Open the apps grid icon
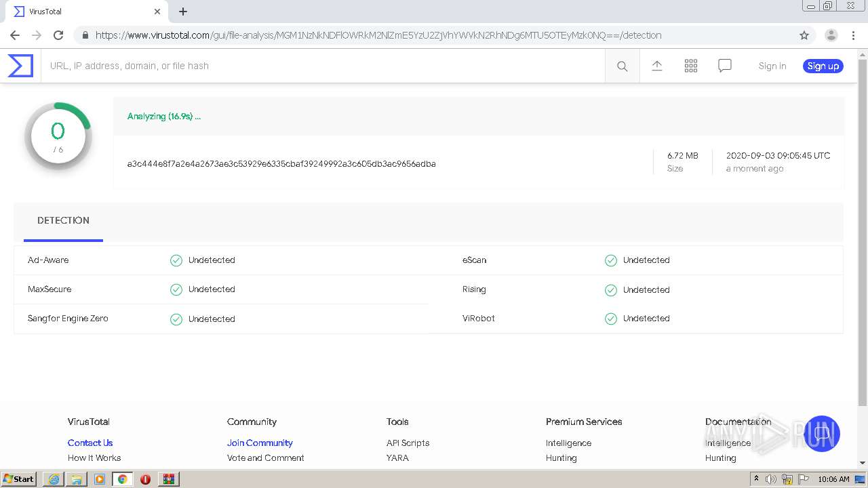868x488 pixels. click(x=691, y=66)
